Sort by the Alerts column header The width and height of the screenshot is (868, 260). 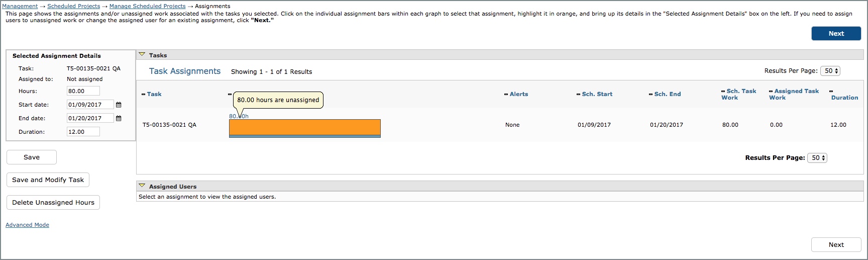click(x=519, y=94)
